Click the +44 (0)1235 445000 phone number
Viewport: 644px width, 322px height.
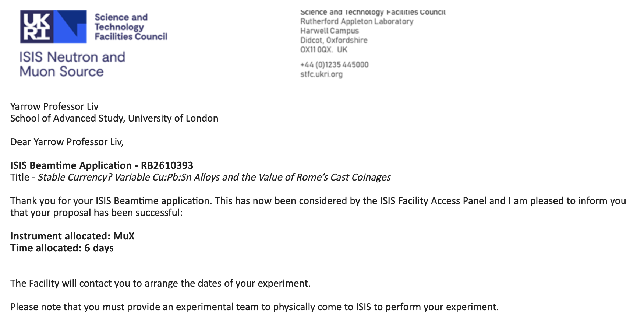[334, 65]
